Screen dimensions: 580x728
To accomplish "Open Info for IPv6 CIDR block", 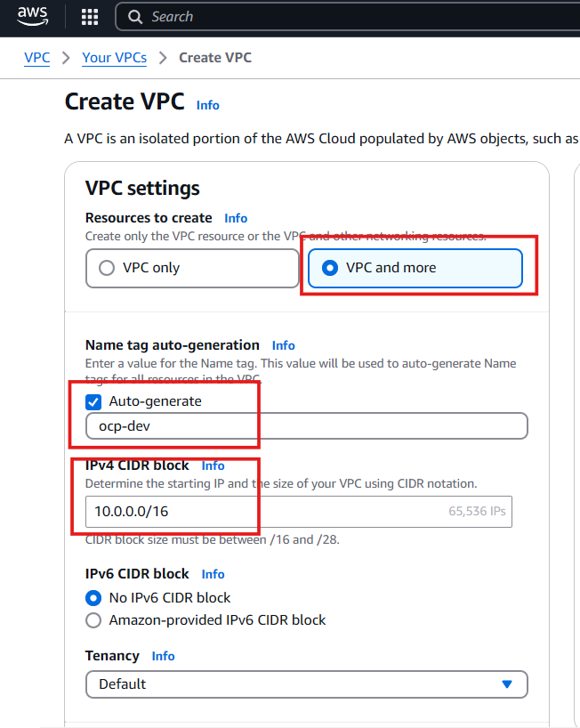I will (213, 574).
